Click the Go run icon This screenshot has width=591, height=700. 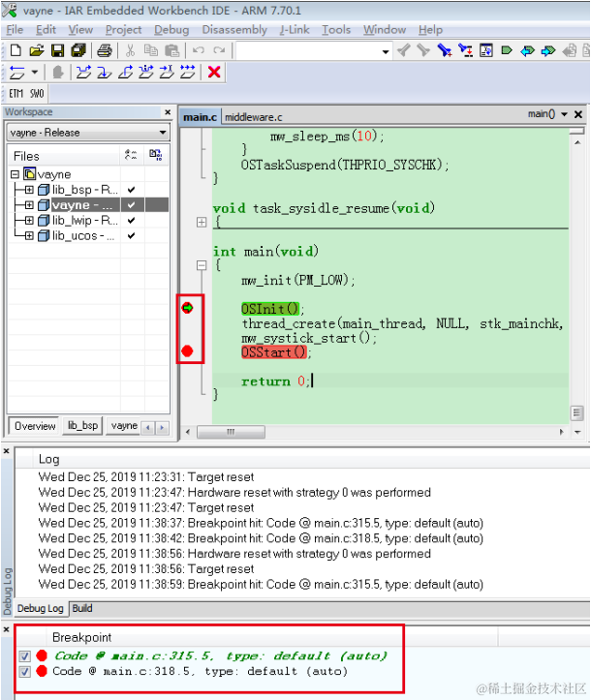tap(188, 72)
